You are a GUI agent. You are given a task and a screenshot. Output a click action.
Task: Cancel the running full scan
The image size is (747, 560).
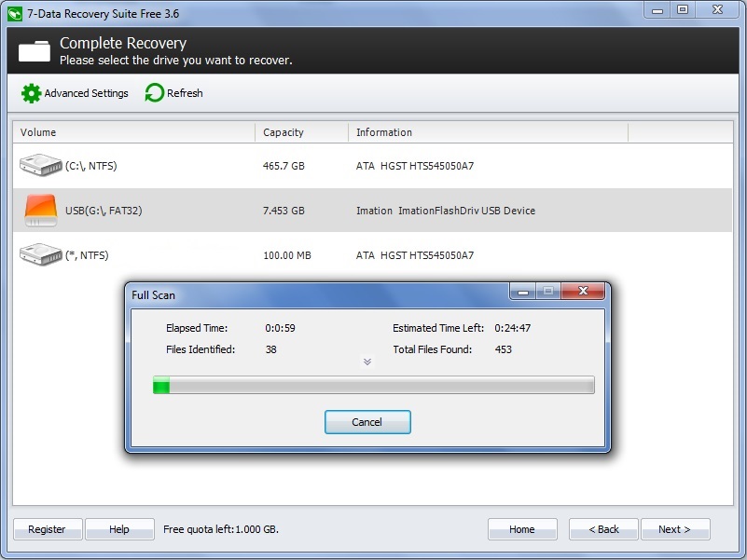367,421
